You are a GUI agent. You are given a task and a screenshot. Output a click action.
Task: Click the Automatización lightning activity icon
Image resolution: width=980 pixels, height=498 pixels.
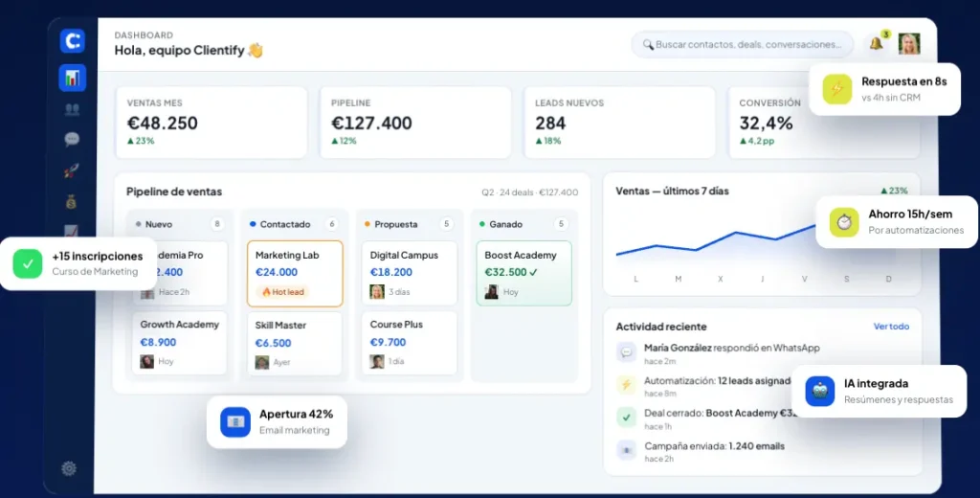(x=626, y=385)
